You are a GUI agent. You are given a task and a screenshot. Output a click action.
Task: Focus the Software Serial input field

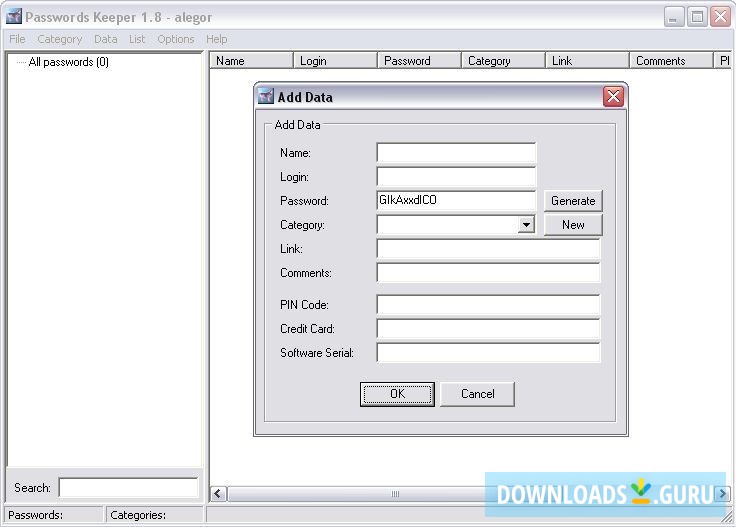[x=488, y=352]
